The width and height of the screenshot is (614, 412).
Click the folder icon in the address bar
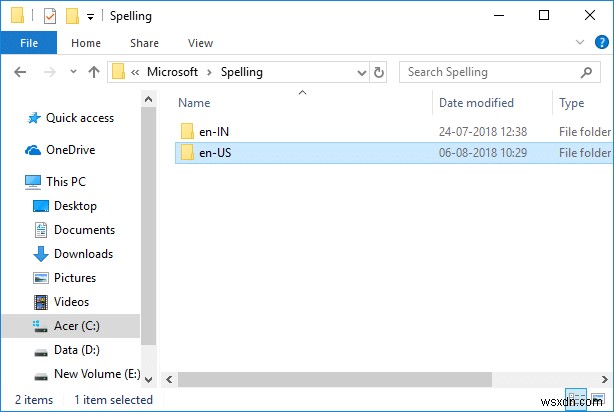tap(118, 72)
